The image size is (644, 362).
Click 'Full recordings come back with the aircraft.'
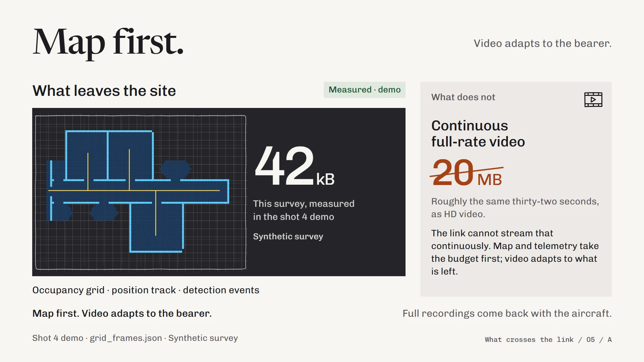(507, 313)
